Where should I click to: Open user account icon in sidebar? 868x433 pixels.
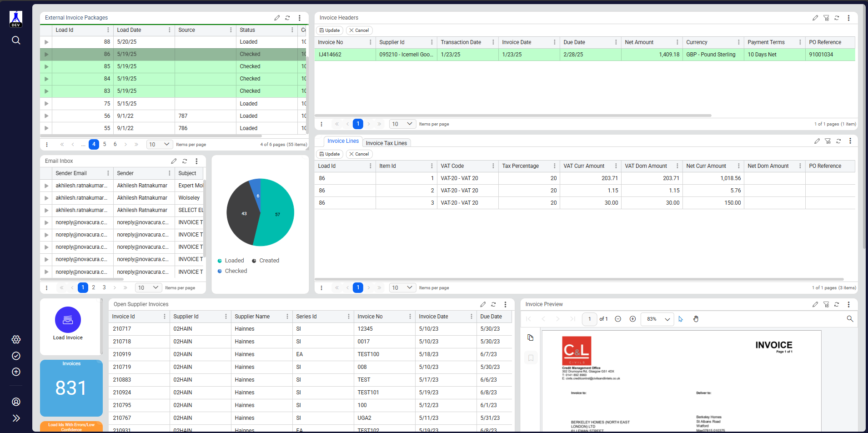(16, 402)
